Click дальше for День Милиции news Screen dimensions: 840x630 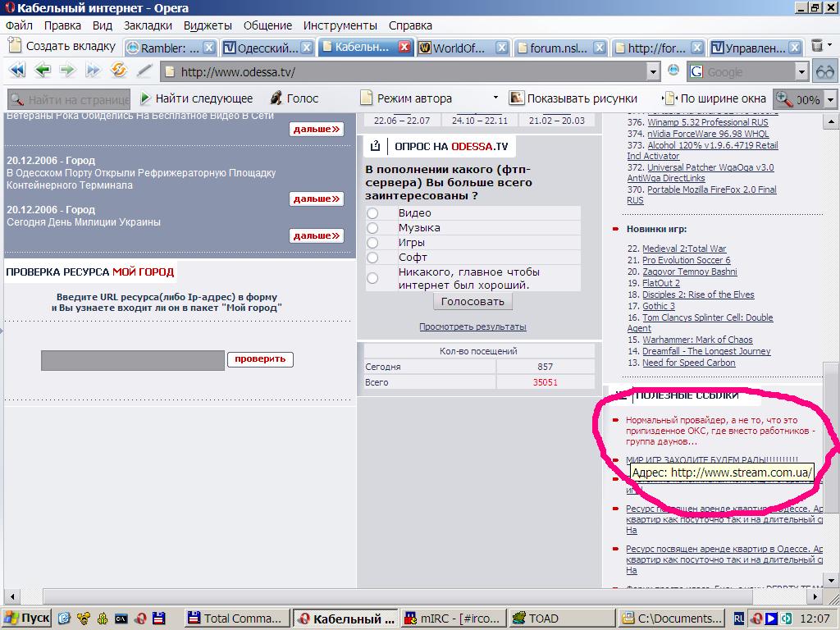pyautogui.click(x=317, y=235)
